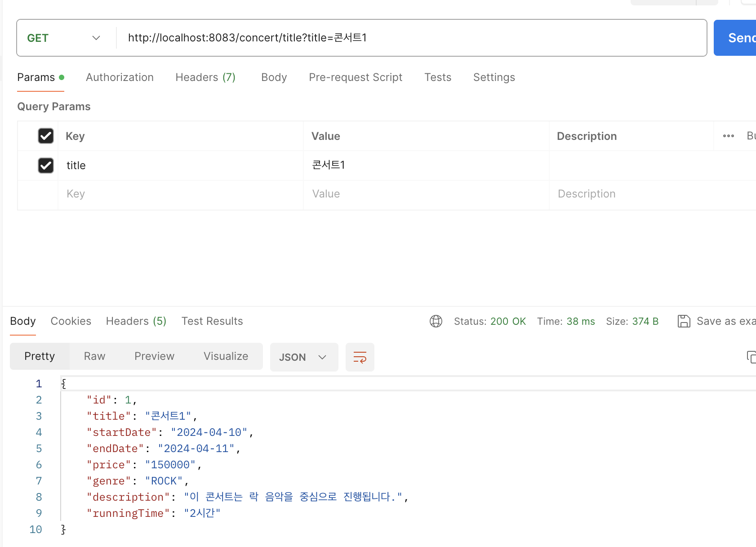Click the title key cell
Viewport: 756px width, 547px height.
(181, 166)
